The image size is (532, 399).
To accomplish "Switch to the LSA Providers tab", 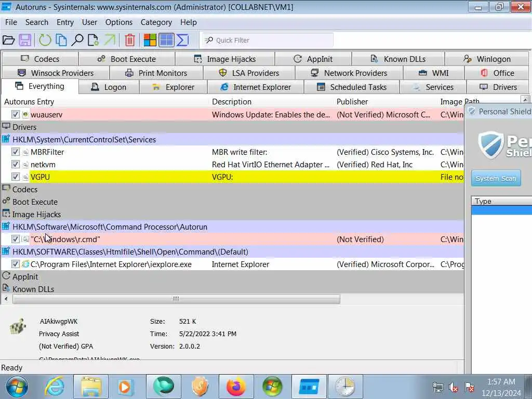I will pos(249,73).
